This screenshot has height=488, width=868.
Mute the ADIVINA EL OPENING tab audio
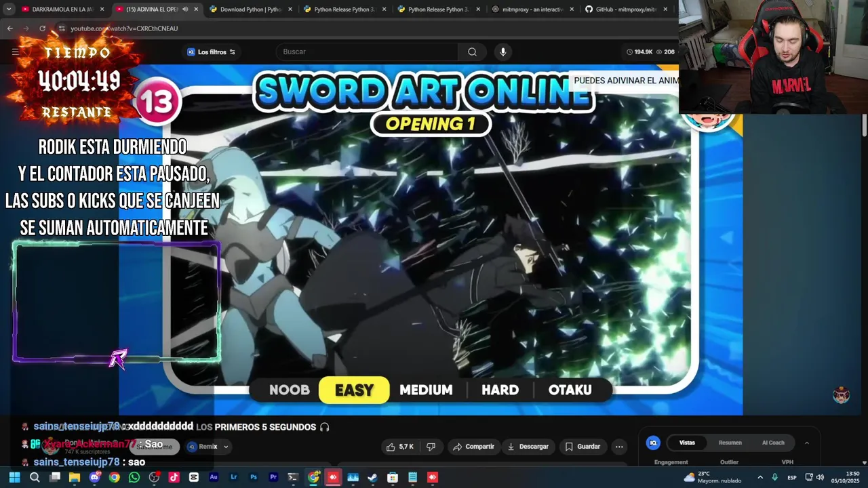pyautogui.click(x=184, y=9)
